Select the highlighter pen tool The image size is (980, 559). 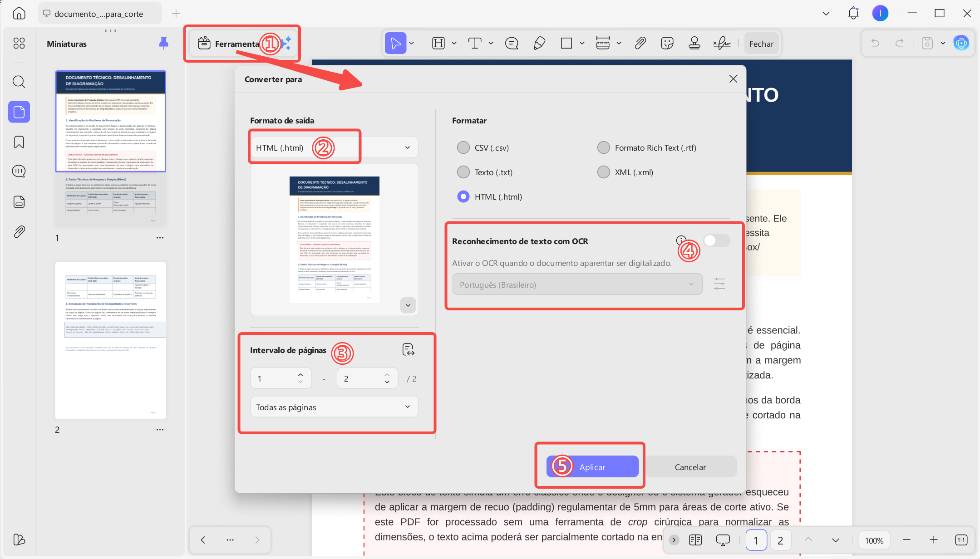[539, 44]
